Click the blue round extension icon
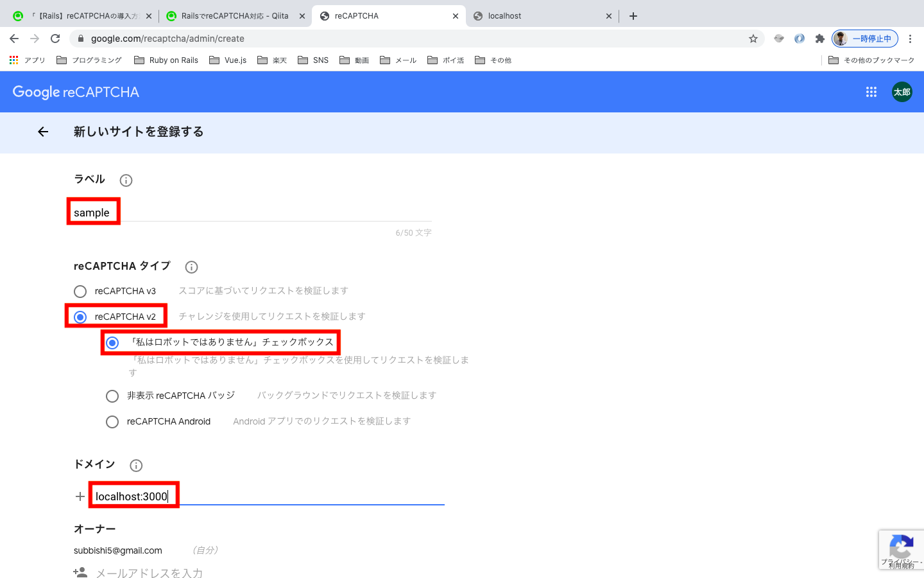This screenshot has width=924, height=578. 800,39
